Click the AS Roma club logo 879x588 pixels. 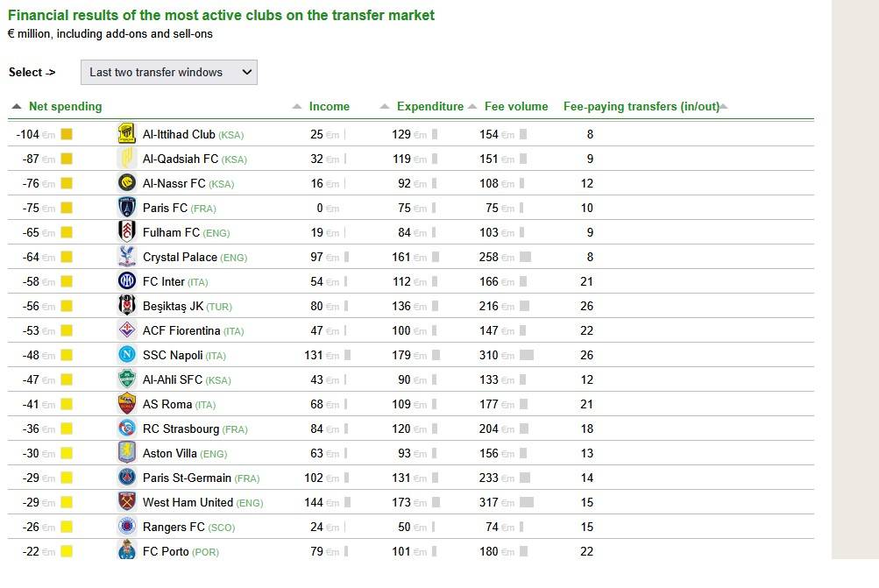[127, 404]
